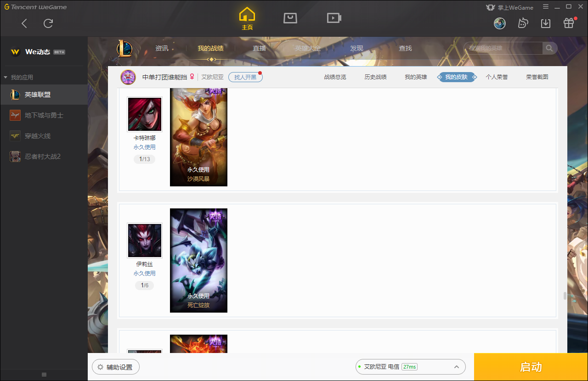Click the sidebar bottom menu lines icon

pos(44,375)
